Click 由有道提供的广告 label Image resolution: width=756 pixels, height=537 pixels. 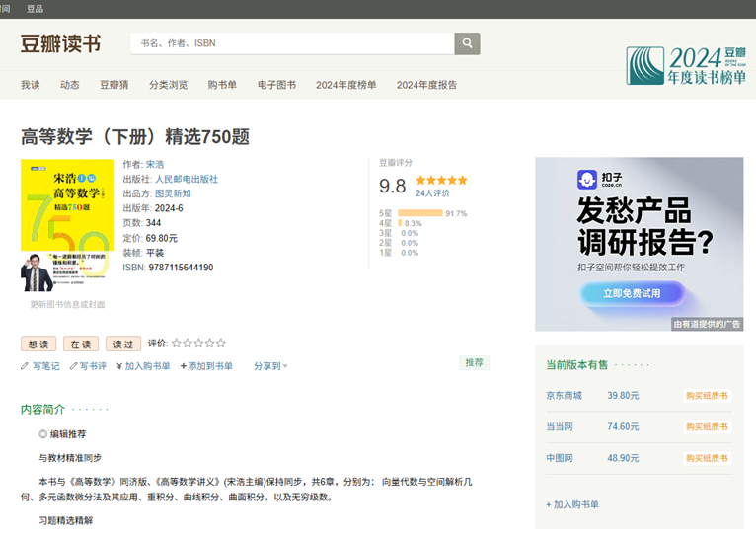[707, 324]
